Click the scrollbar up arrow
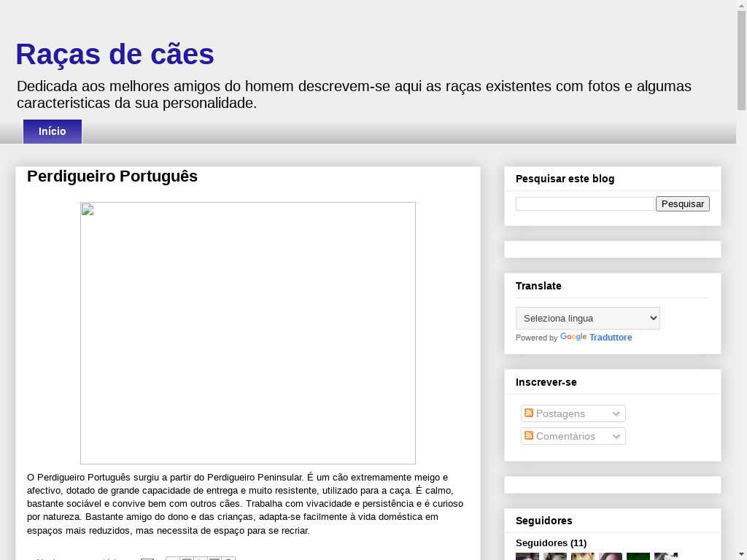The width and height of the screenshot is (747, 560). point(741,5)
